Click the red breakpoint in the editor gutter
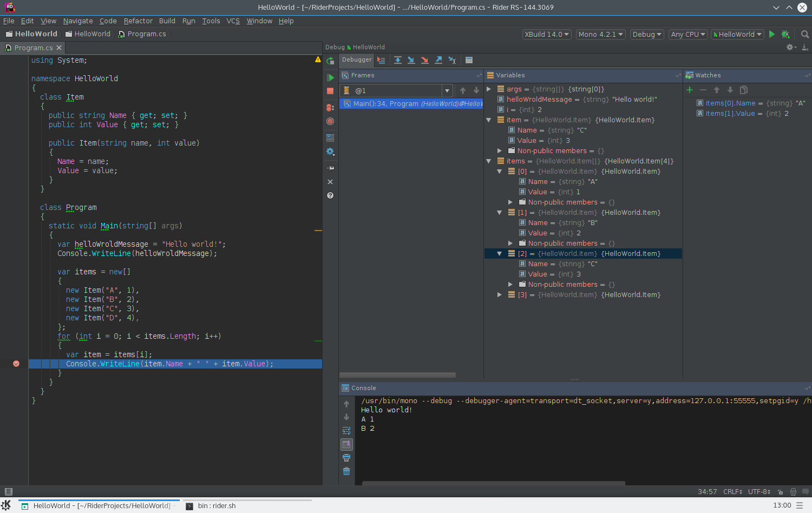The height and width of the screenshot is (513, 812). [16, 364]
